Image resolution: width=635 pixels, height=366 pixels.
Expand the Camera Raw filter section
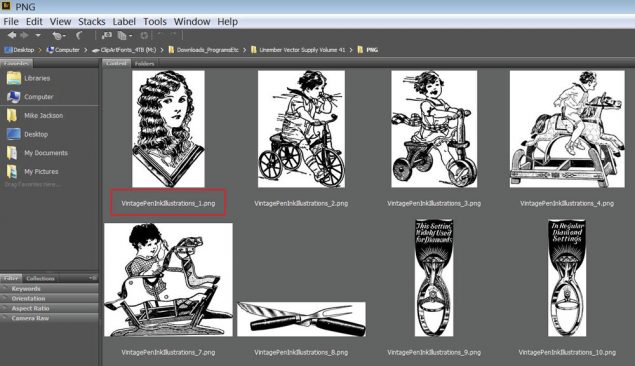point(49,318)
